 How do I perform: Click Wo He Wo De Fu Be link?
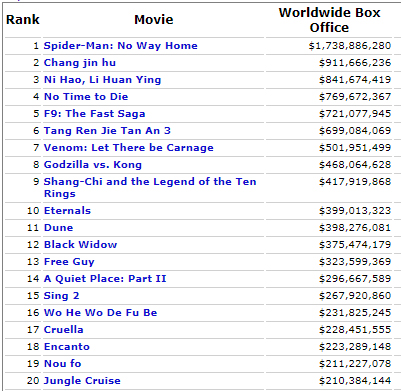(x=100, y=313)
